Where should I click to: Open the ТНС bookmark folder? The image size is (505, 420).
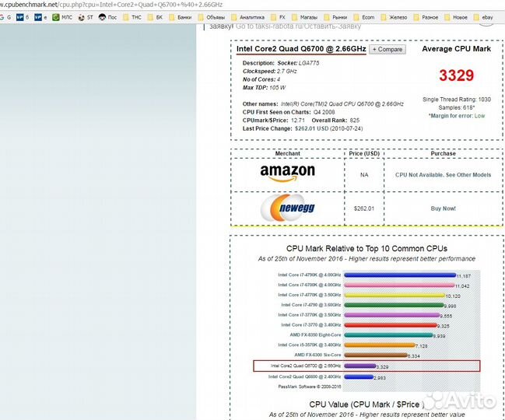click(132, 17)
